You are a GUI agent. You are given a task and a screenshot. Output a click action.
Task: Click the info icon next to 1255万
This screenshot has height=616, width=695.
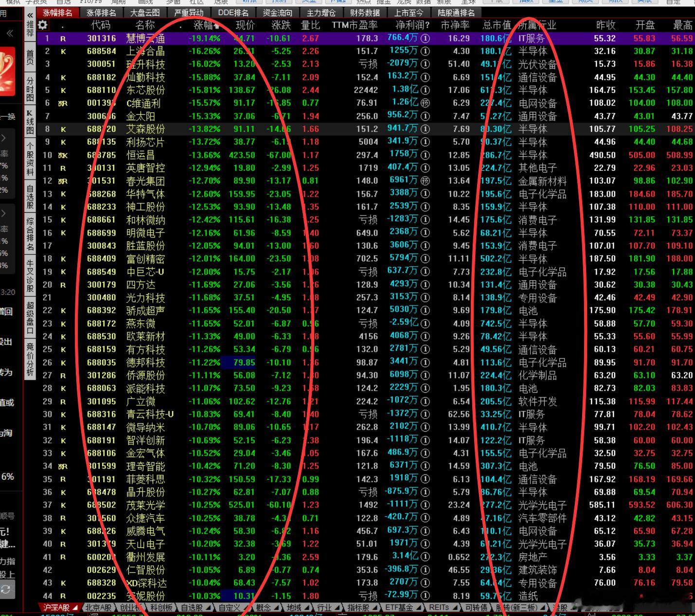425,51
